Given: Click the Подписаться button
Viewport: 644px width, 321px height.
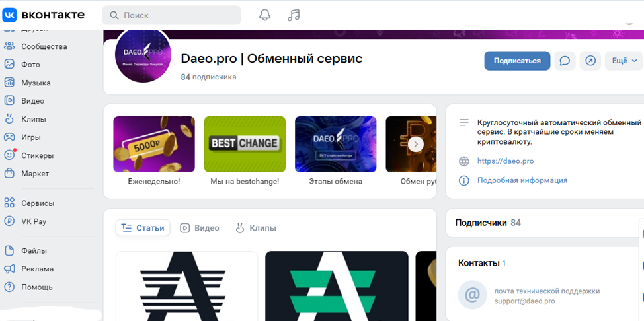Looking at the screenshot, I should [x=517, y=61].
